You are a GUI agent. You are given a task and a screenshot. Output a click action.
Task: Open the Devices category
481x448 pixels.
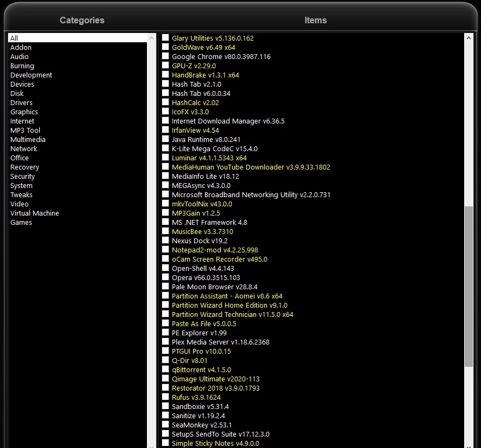click(x=22, y=85)
